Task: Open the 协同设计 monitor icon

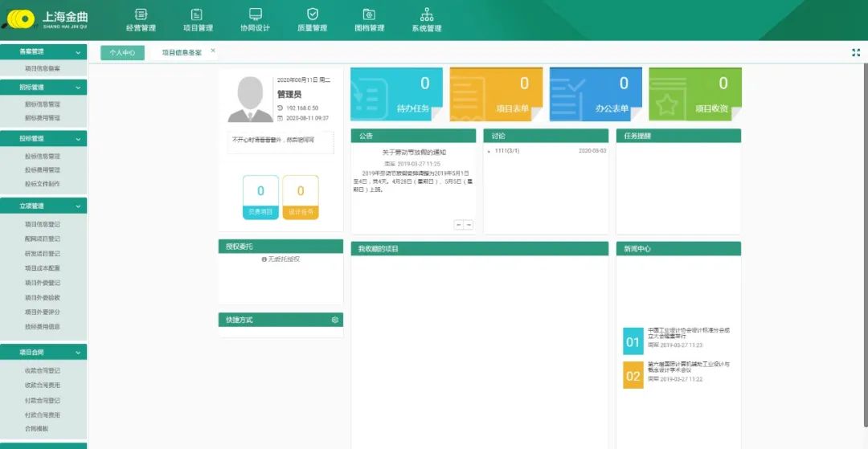Action: [256, 14]
